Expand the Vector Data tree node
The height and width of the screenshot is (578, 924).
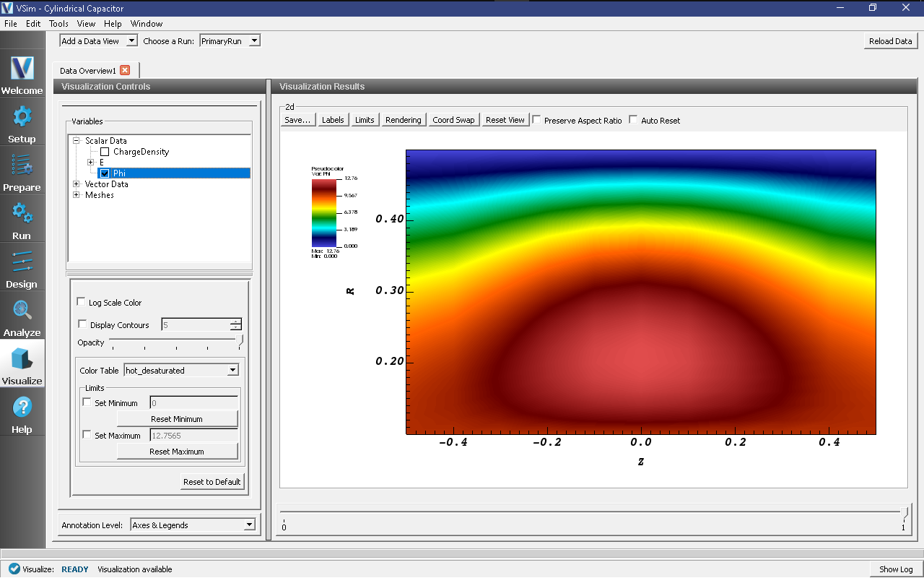tap(77, 184)
